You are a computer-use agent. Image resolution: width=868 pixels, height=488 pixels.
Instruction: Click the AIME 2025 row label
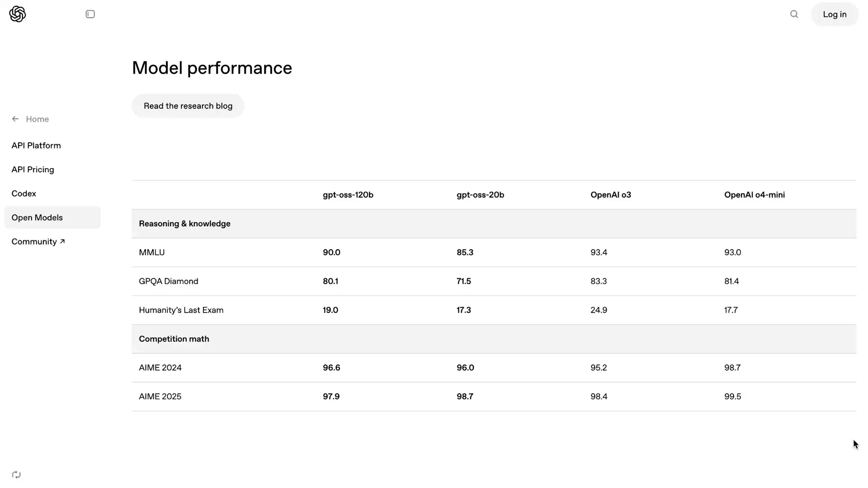tap(160, 396)
